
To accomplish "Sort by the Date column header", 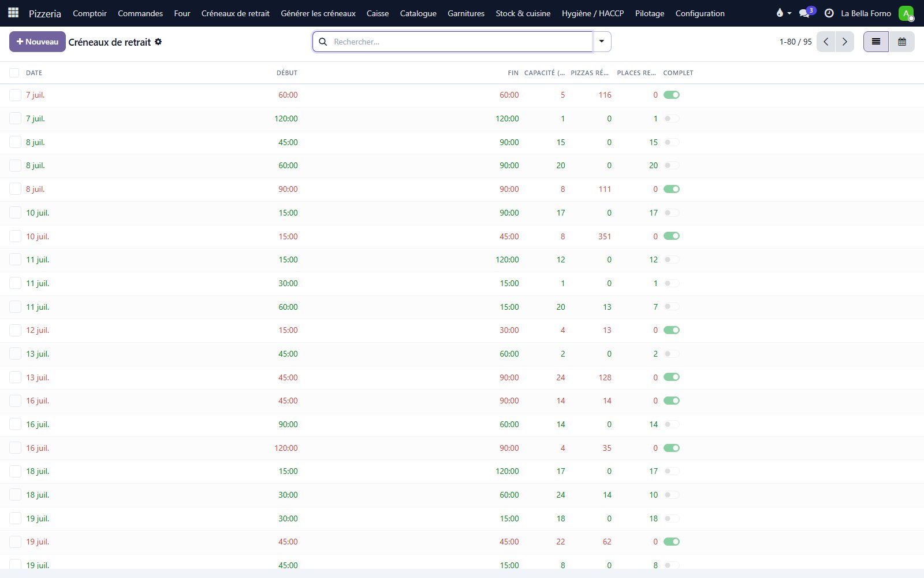I will coord(34,73).
